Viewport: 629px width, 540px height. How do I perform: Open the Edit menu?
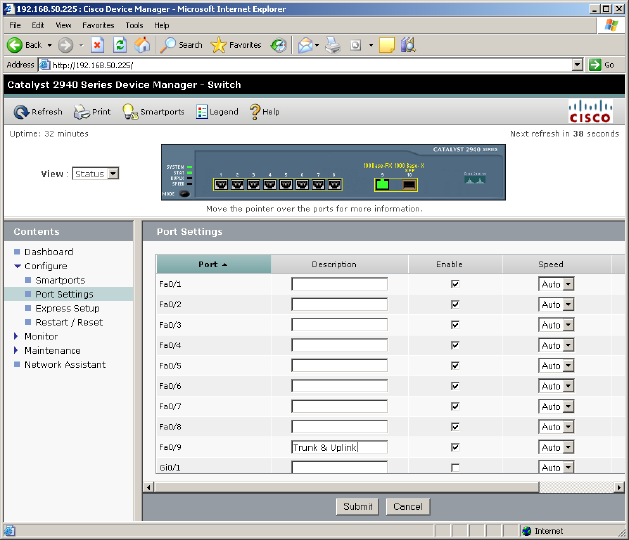pos(38,25)
